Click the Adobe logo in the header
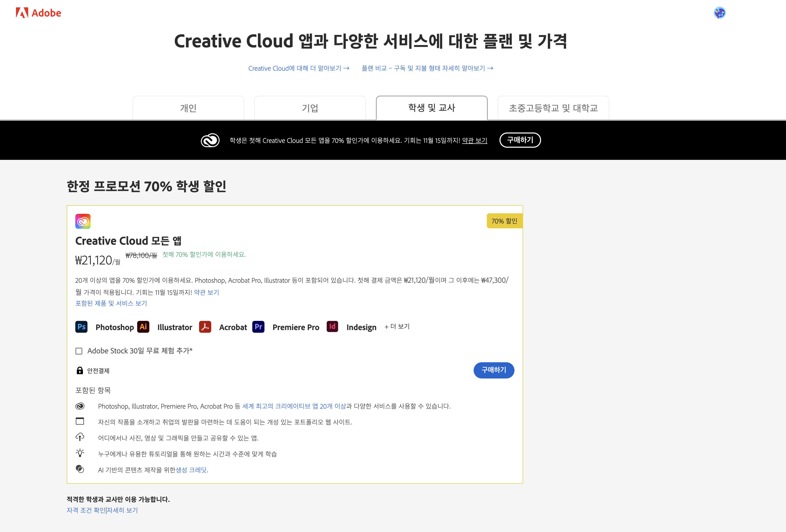Viewport: 786px width, 532px height. (38, 13)
